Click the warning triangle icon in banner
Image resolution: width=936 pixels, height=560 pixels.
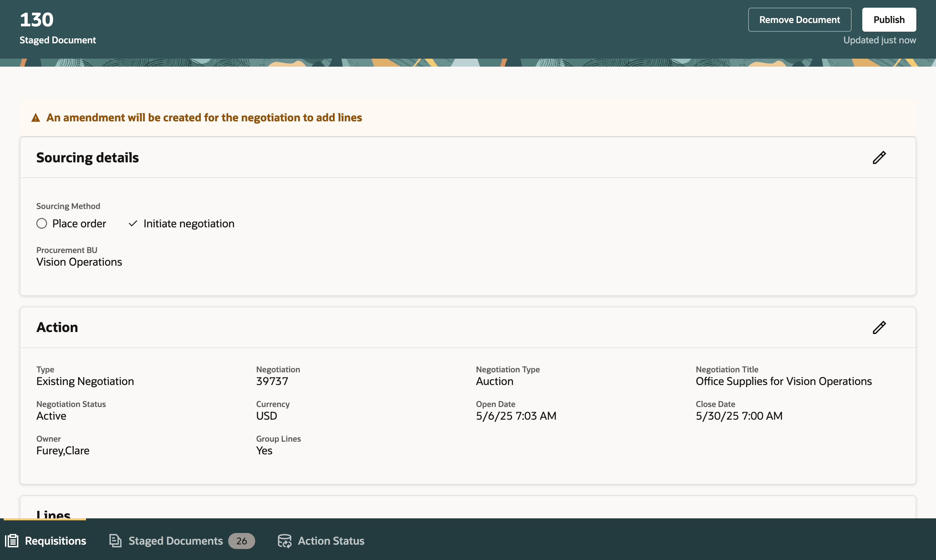(x=35, y=118)
